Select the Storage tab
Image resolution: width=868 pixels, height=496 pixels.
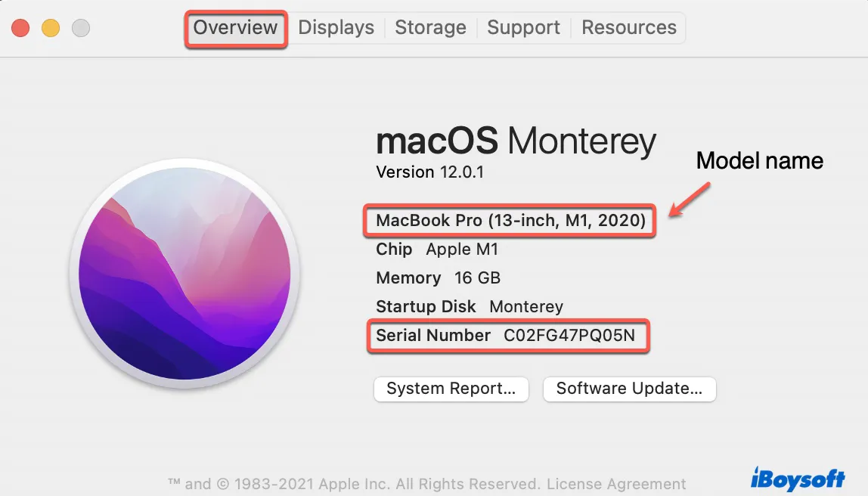(x=430, y=28)
